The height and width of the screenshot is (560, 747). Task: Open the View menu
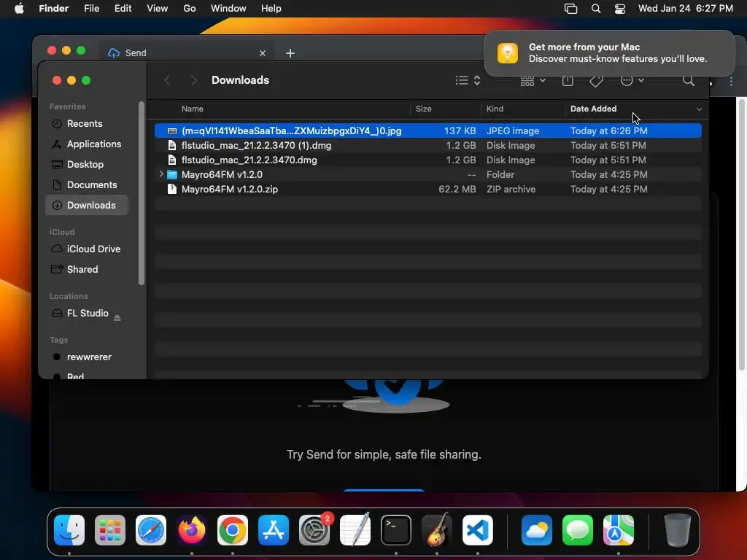[158, 9]
